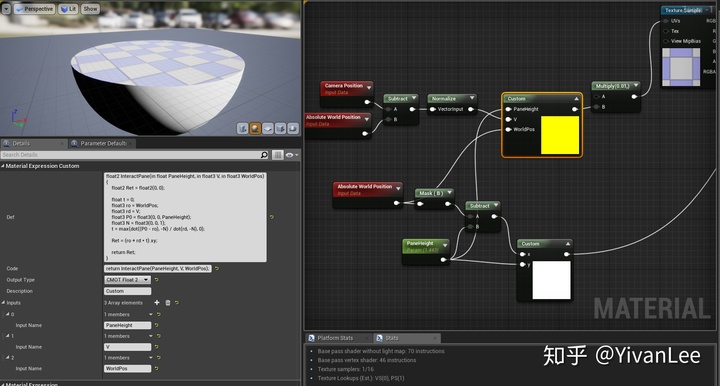Reset the Inputs array to default
Viewport: 720px width, 386px height.
click(x=177, y=302)
